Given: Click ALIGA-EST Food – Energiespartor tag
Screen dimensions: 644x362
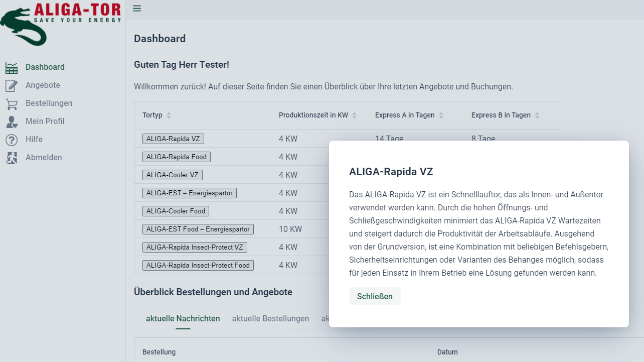Looking at the screenshot, I should [198, 229].
